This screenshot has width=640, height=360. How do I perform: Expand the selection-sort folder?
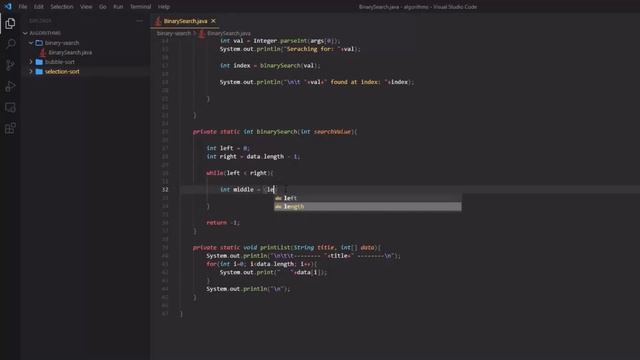tap(31, 71)
